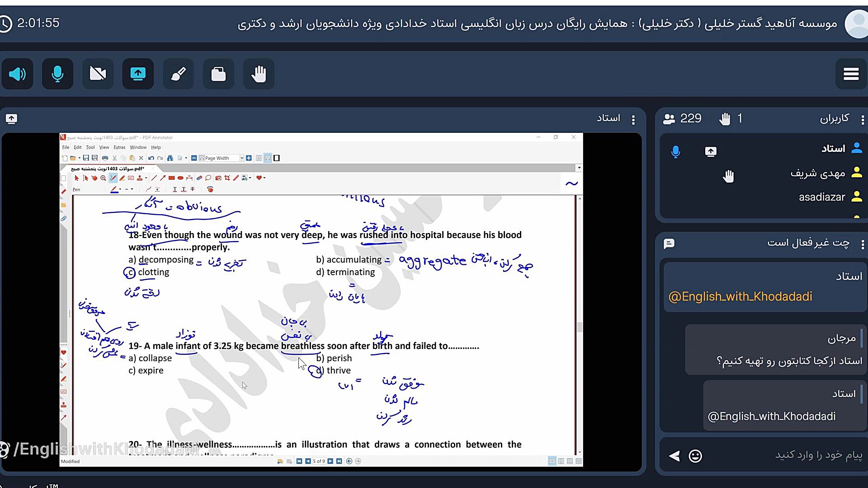
Task: Click the pen color red swatch
Action: [x=115, y=189]
